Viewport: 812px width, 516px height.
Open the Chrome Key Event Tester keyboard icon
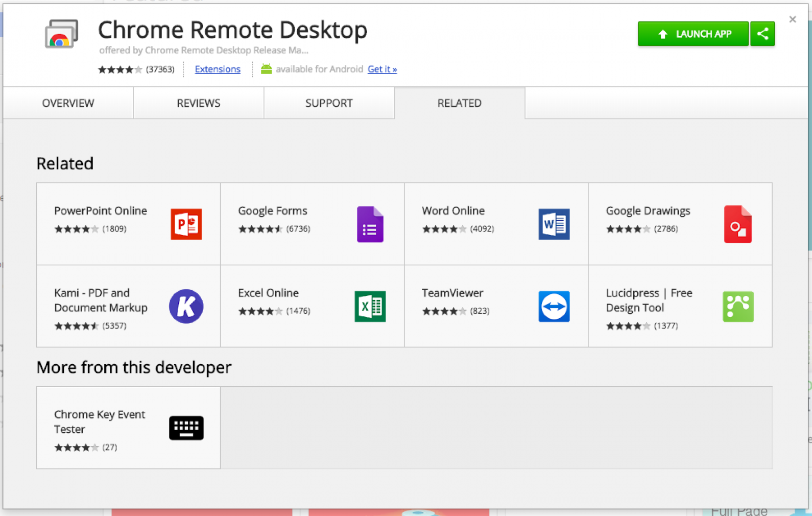(x=186, y=428)
